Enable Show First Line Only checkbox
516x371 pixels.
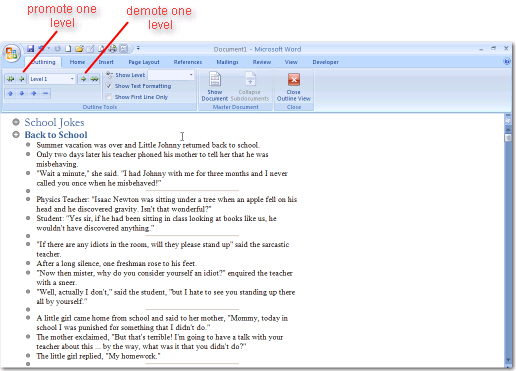click(109, 97)
